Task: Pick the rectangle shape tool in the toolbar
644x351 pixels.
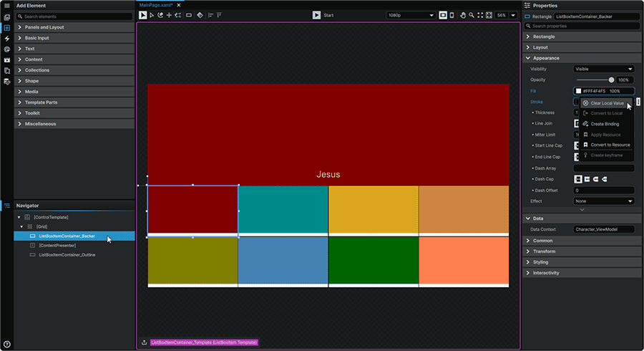Action: pos(188,15)
